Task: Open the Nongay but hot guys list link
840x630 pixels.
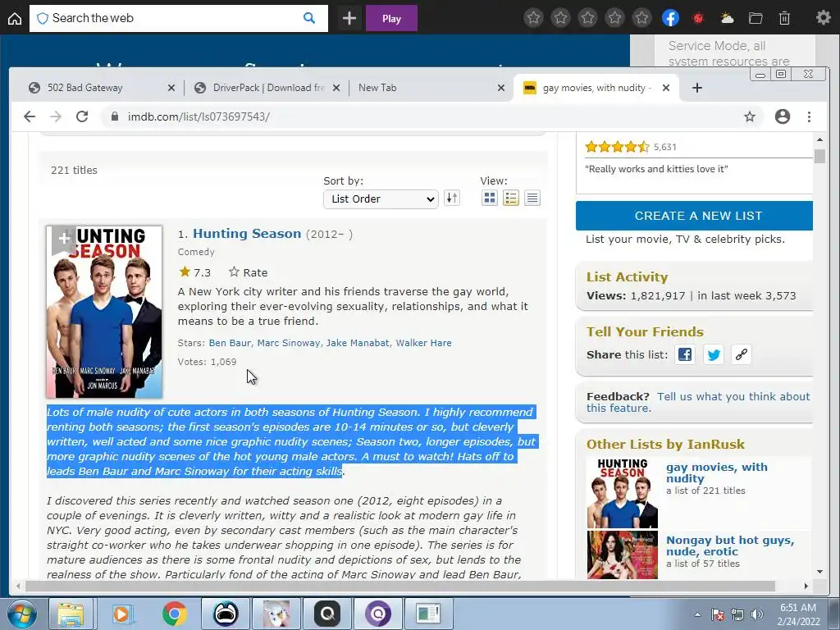Action: 729,546
